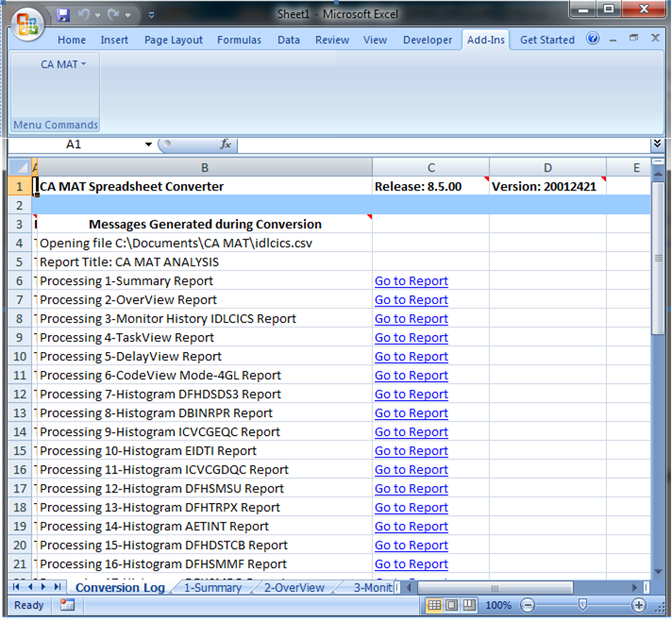Screen dimensions: 672x620
Task: Minimize the ribbon workbook window
Action: [x=613, y=40]
